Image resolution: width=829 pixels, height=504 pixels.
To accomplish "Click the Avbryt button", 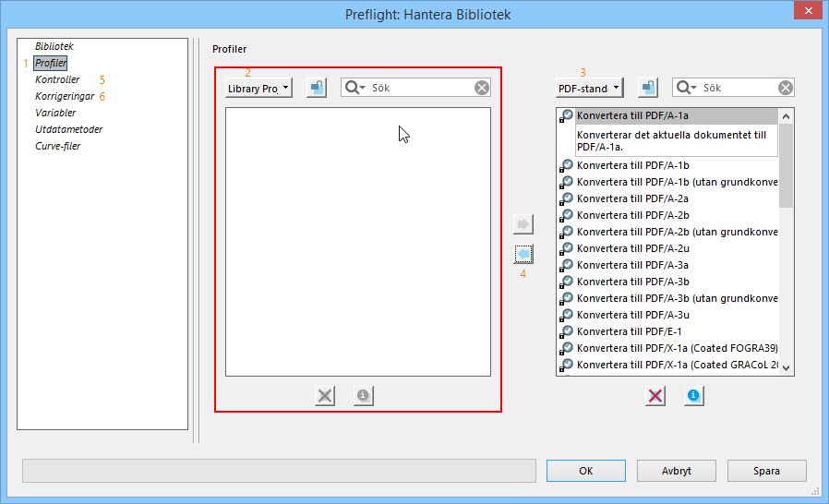I will tap(676, 471).
